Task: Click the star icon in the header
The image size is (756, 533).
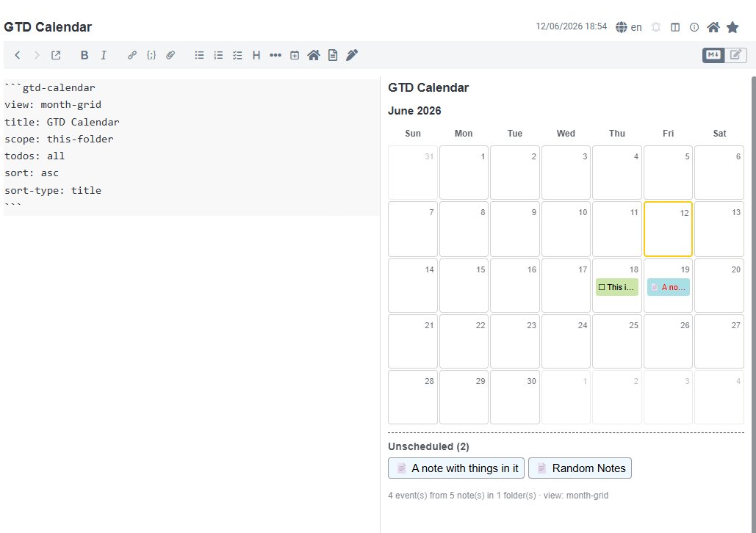Action: (732, 27)
